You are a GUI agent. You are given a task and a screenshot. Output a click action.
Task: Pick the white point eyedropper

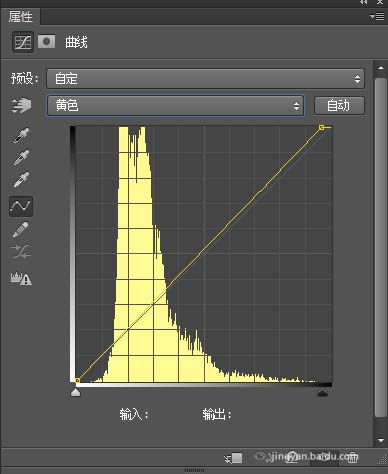click(21, 180)
